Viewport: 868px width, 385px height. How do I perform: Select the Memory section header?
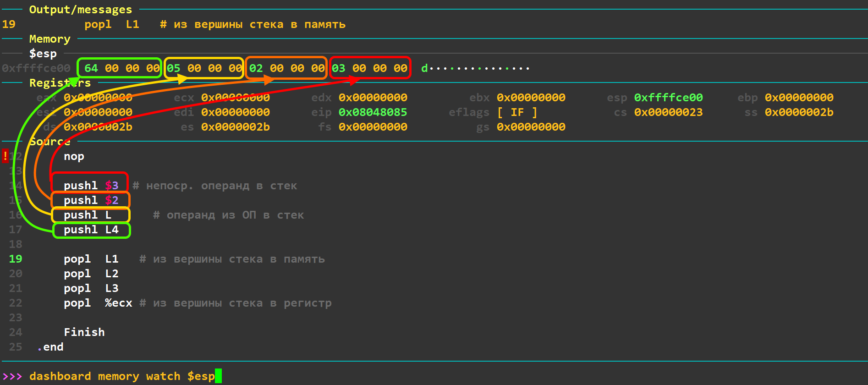49,39
